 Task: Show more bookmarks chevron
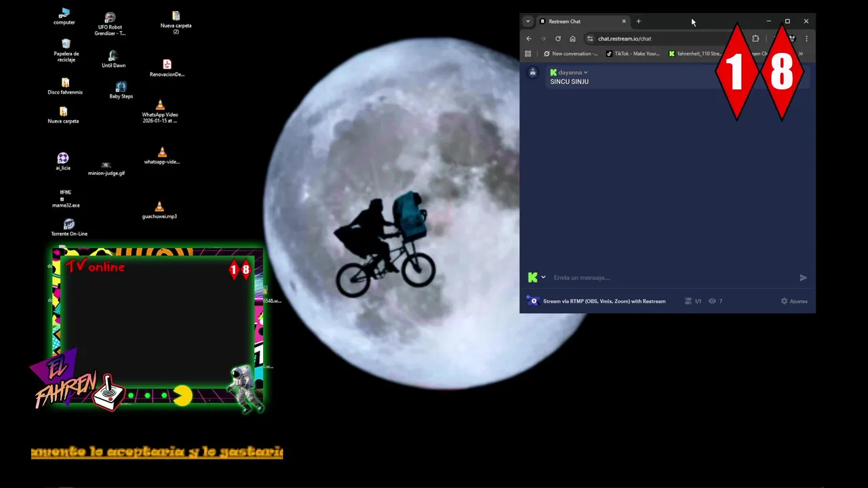coord(801,54)
